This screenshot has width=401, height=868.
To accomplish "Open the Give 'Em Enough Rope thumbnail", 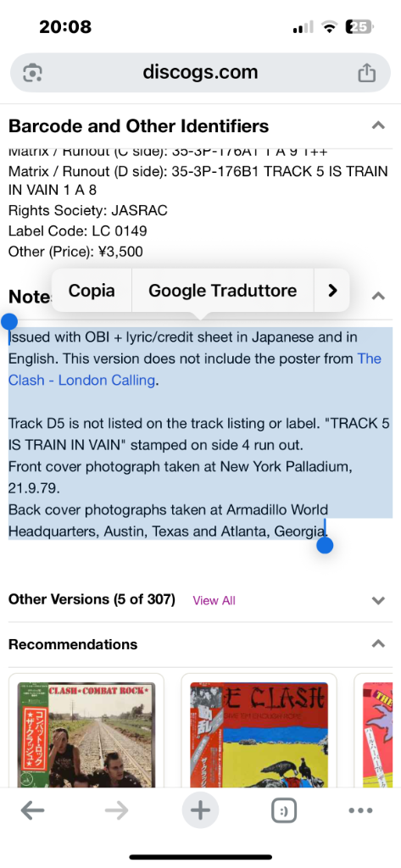I will (x=259, y=735).
